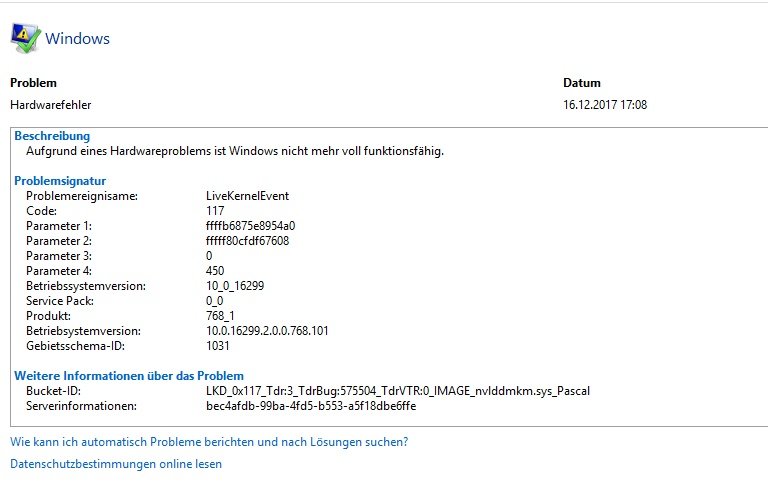Image resolution: width=768 pixels, height=483 pixels.
Task: Select the Bucket-ID label
Action: [x=53, y=391]
